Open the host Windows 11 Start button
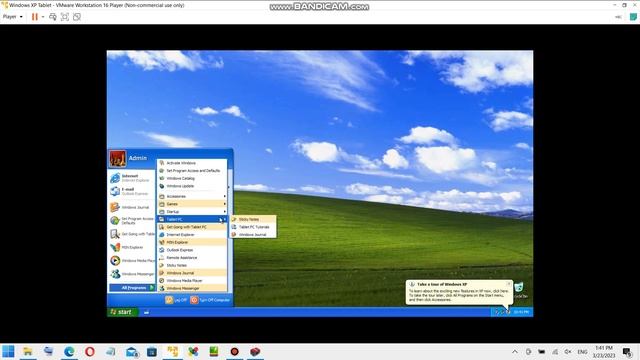Image resolution: width=640 pixels, height=360 pixels. coord(8,351)
